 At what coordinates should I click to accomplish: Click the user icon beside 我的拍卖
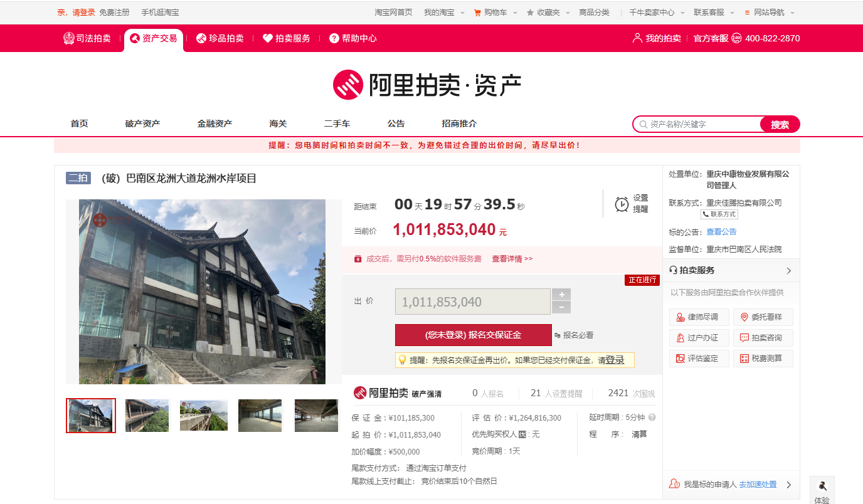click(x=637, y=38)
